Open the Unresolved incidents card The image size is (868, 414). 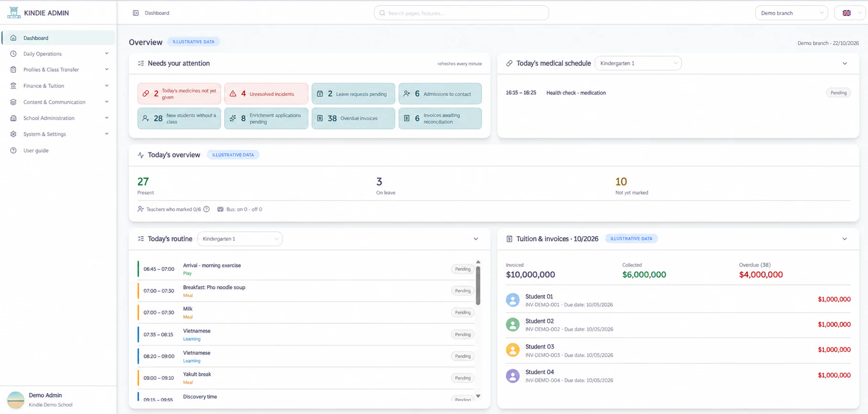(x=266, y=94)
